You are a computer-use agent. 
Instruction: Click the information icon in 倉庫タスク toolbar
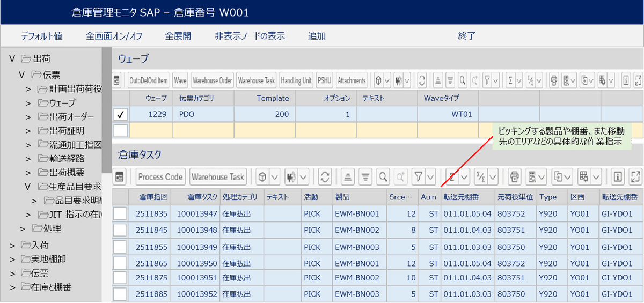618,176
